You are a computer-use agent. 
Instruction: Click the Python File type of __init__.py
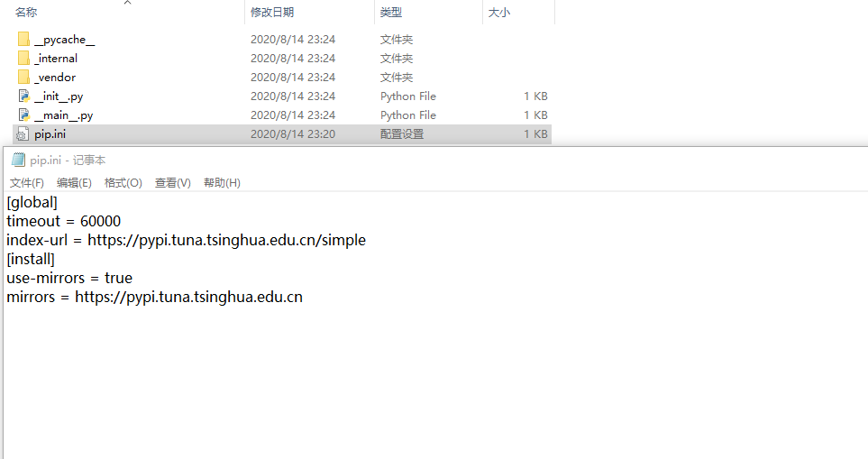tap(408, 96)
